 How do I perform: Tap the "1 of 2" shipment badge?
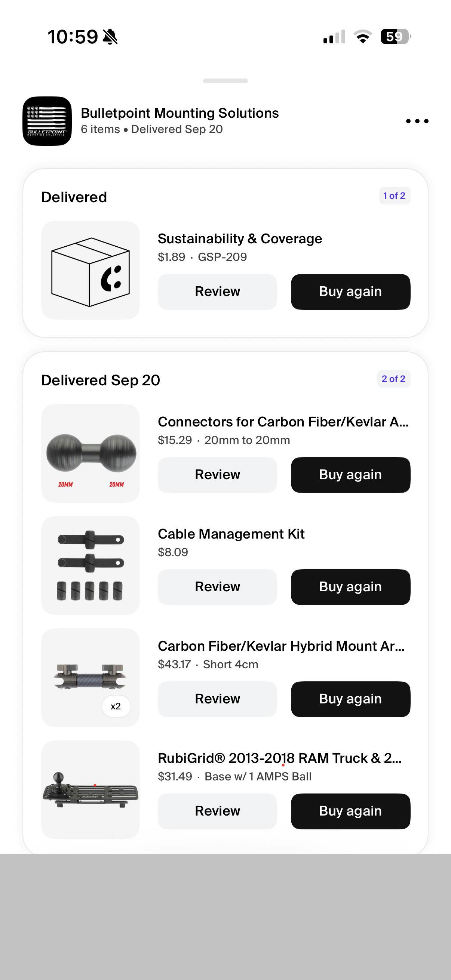coord(394,196)
